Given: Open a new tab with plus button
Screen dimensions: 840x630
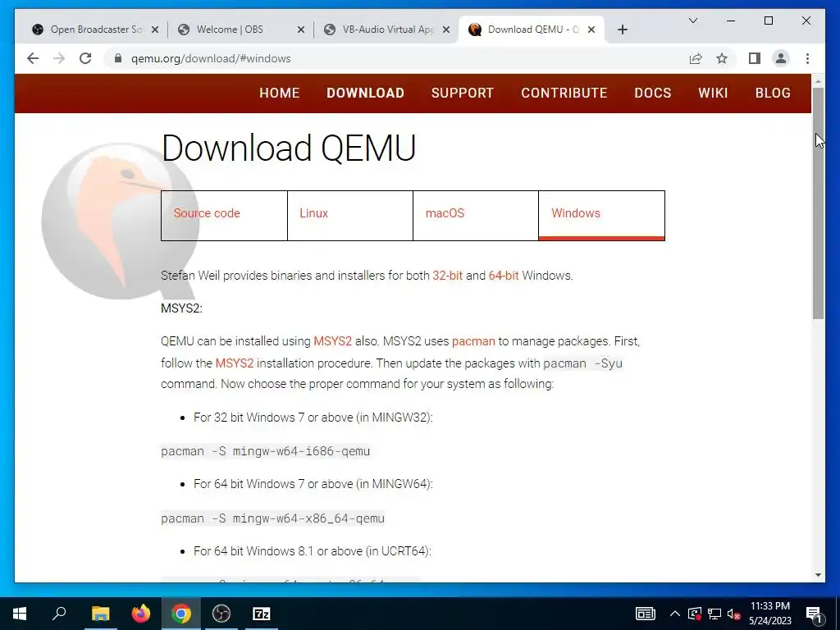Looking at the screenshot, I should click(x=622, y=30).
